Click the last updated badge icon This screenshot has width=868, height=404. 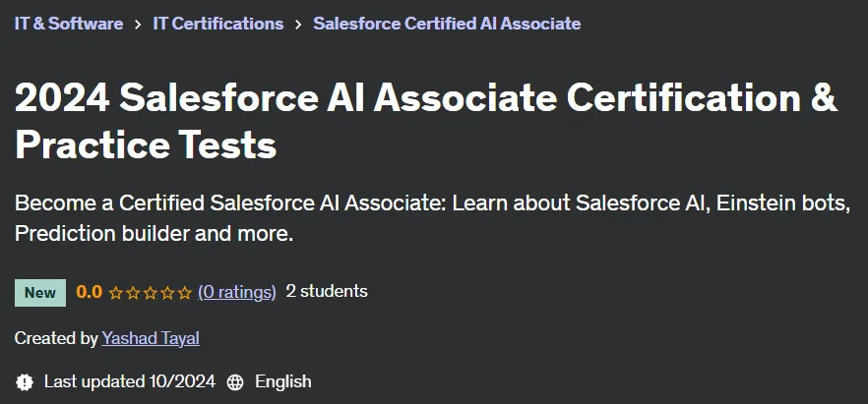25,382
